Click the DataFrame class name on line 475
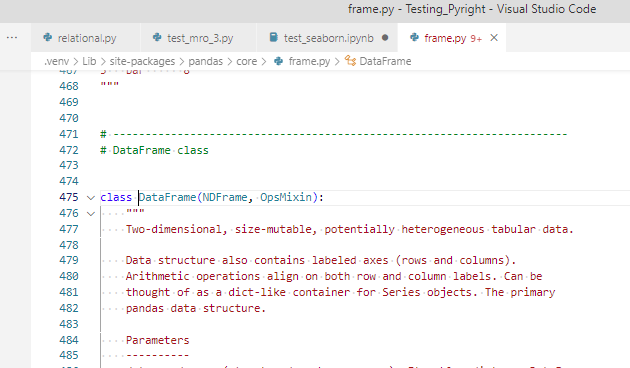The height and width of the screenshot is (368, 630). click(x=167, y=197)
